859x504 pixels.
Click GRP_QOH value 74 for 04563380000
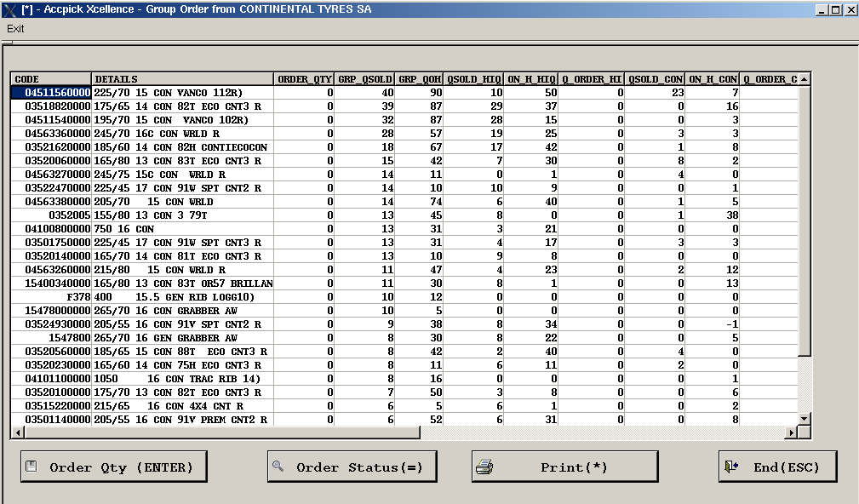click(x=419, y=202)
